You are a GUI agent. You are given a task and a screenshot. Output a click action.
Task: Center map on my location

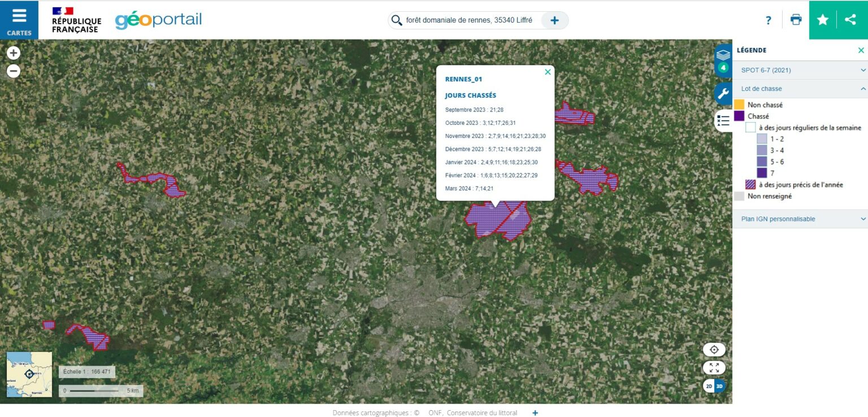point(714,350)
